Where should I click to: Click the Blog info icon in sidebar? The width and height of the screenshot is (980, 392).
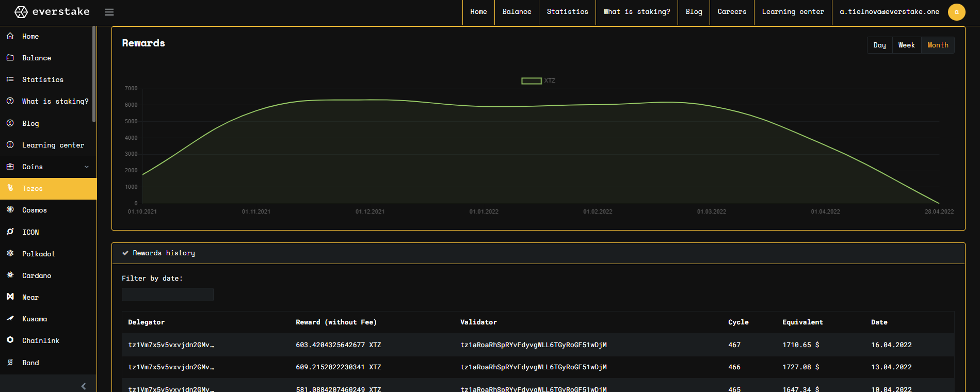[10, 123]
